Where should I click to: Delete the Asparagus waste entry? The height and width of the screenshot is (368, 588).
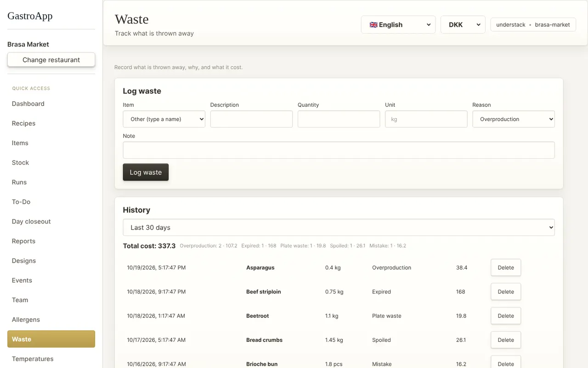click(x=506, y=268)
